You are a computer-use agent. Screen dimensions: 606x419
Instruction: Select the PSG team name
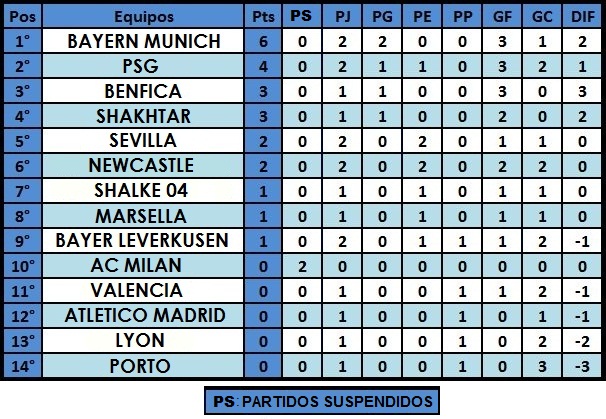(143, 66)
